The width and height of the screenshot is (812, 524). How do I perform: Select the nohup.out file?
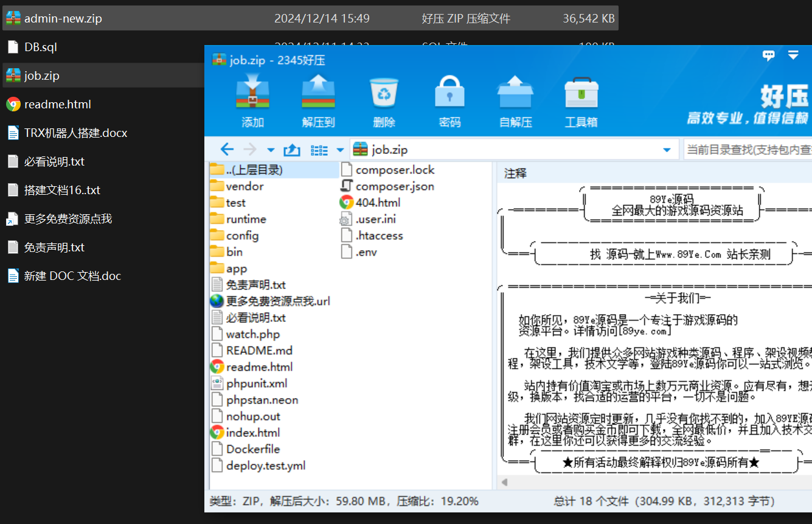tap(245, 416)
